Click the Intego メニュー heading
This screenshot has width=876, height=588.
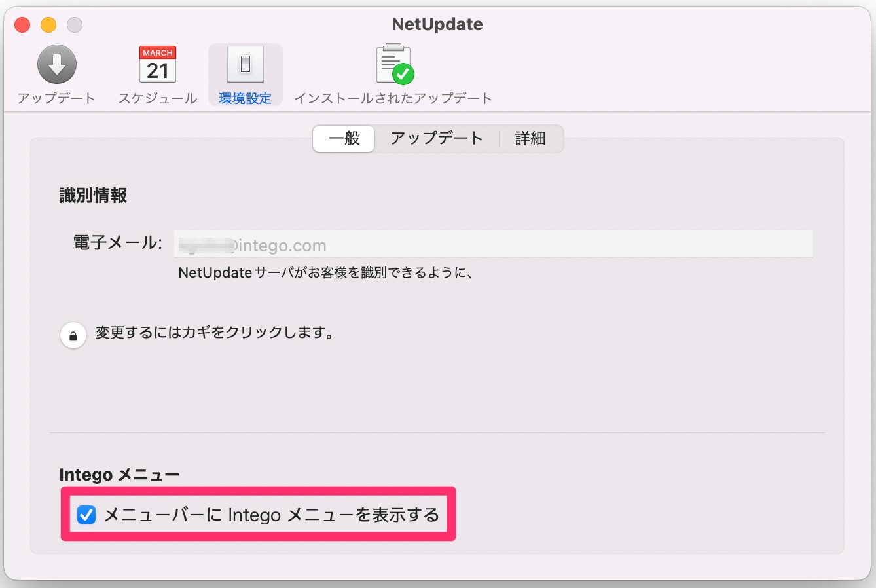pyautogui.click(x=119, y=474)
